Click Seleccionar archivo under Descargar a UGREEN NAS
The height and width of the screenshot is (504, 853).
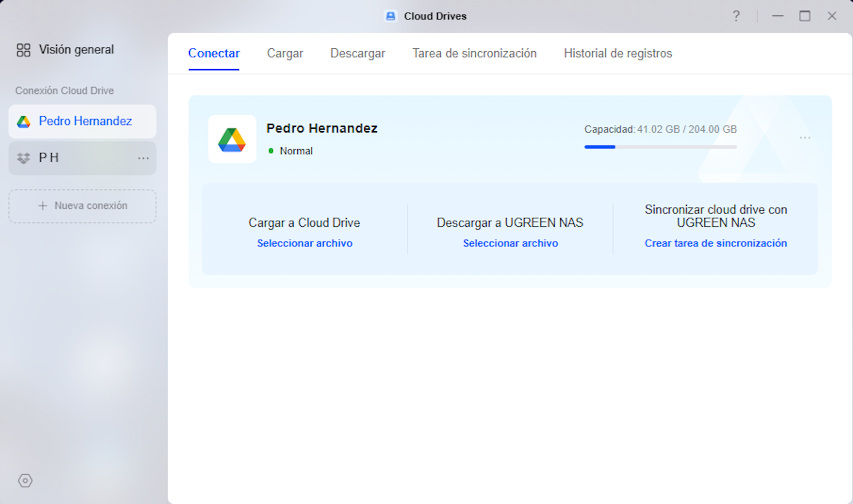coord(510,243)
